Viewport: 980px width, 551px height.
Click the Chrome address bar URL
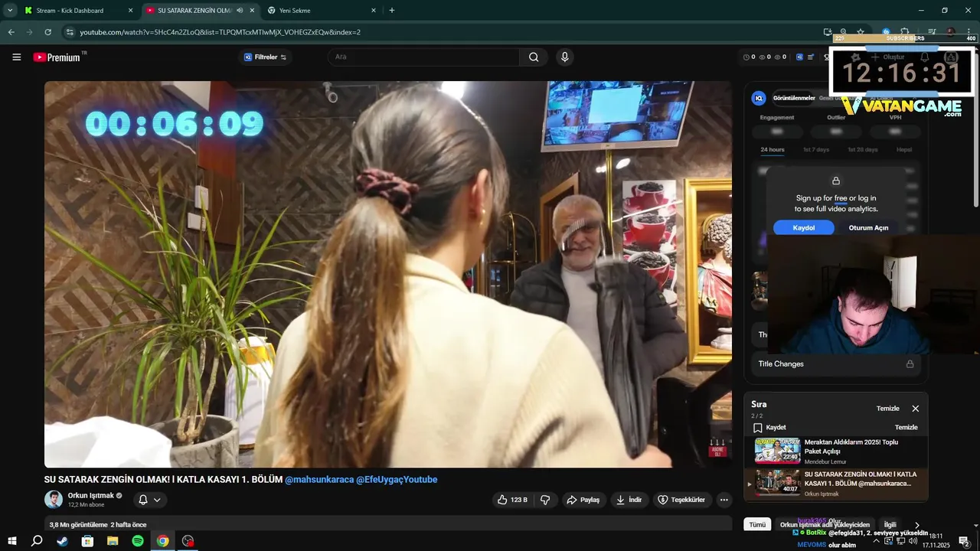(220, 32)
